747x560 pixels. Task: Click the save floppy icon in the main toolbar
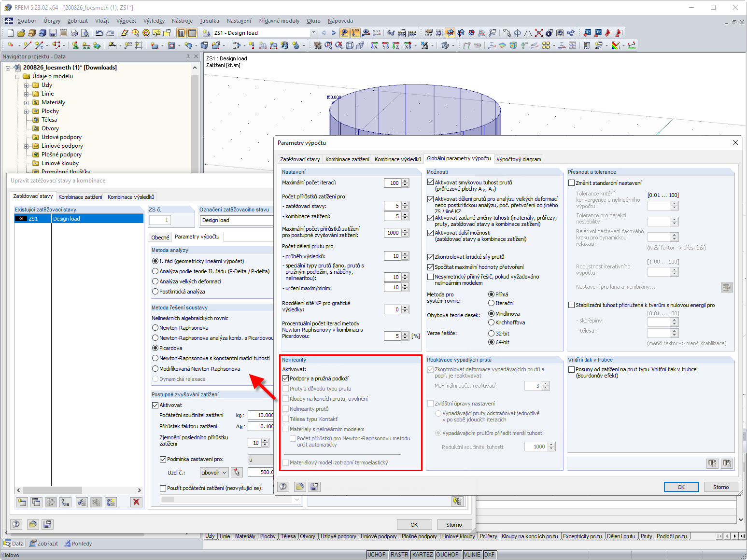click(53, 33)
